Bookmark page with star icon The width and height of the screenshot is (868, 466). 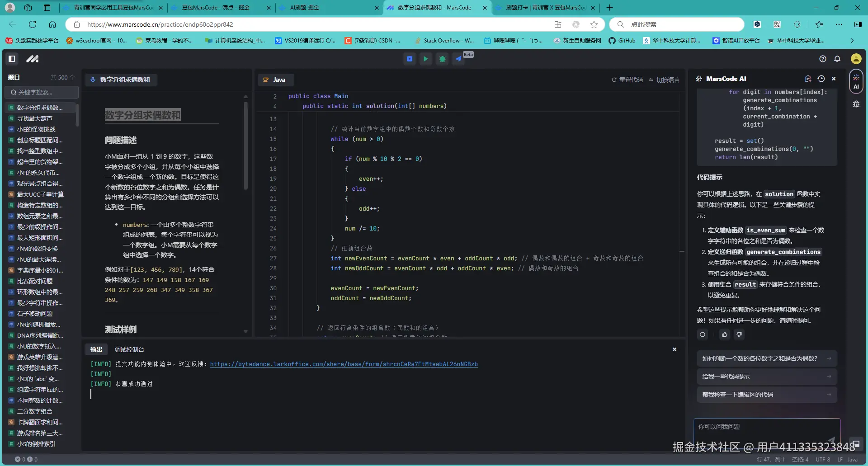594,24
